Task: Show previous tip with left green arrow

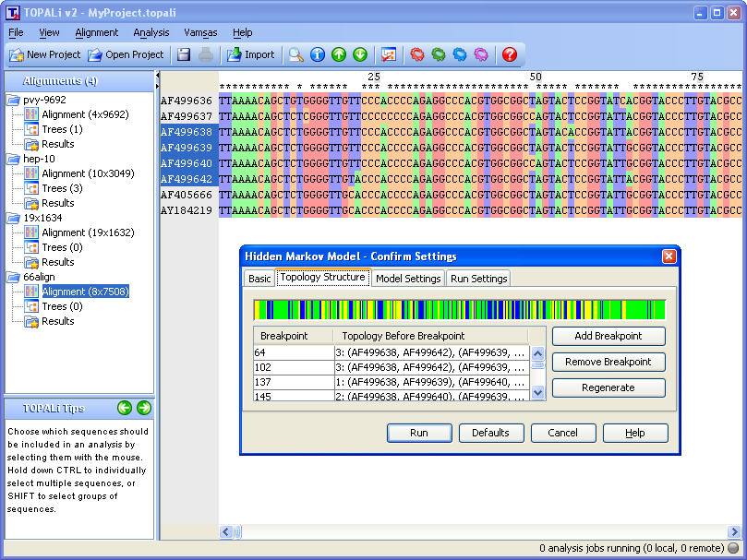Action: pos(125,408)
